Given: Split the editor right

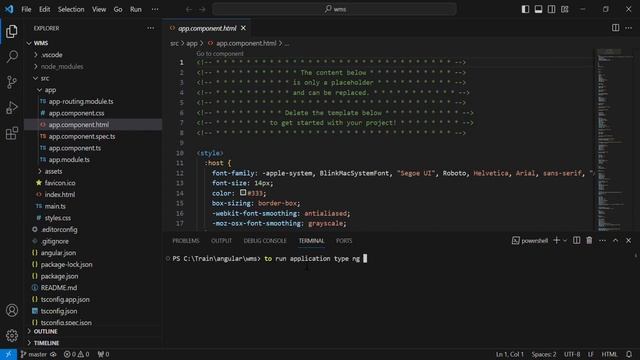Looking at the screenshot, I should (615, 28).
